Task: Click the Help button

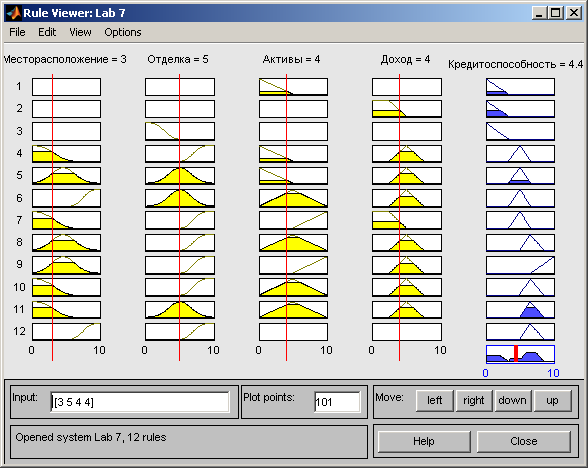Action: tap(424, 441)
